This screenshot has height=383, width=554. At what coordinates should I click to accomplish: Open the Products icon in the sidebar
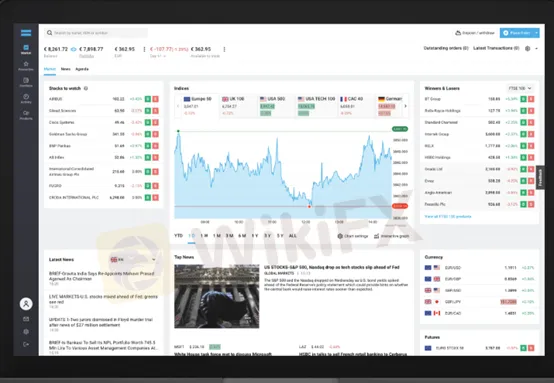click(x=26, y=115)
